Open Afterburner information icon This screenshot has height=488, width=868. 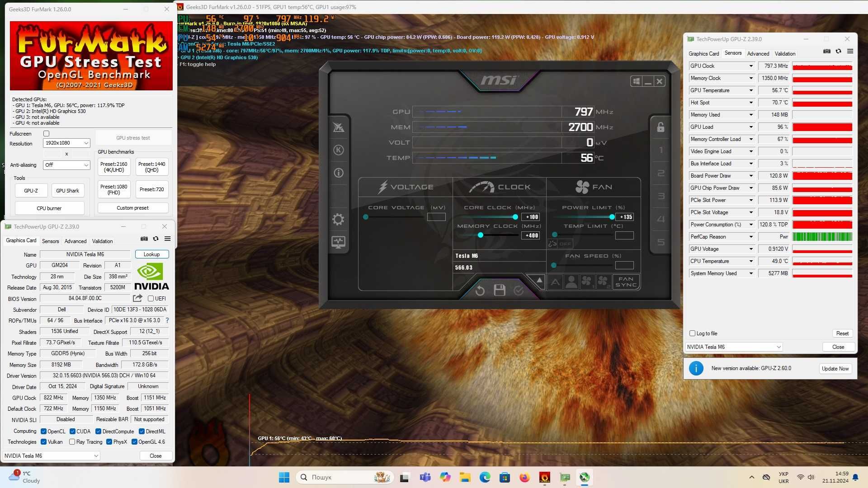(x=338, y=173)
